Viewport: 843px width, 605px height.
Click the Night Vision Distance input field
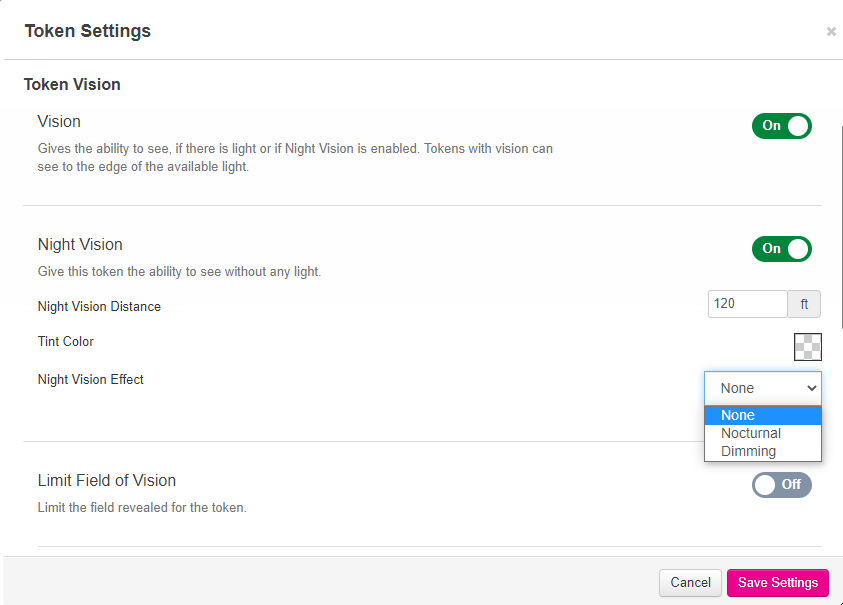tap(746, 304)
